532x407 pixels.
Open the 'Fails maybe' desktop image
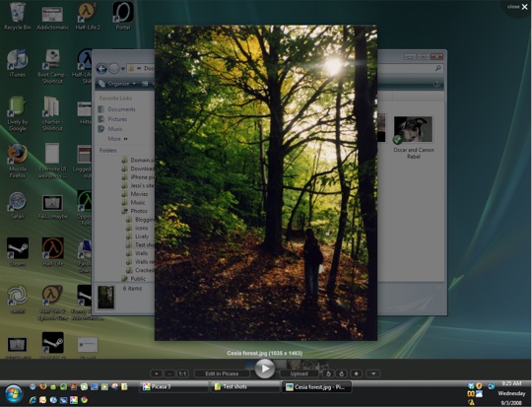click(52, 207)
